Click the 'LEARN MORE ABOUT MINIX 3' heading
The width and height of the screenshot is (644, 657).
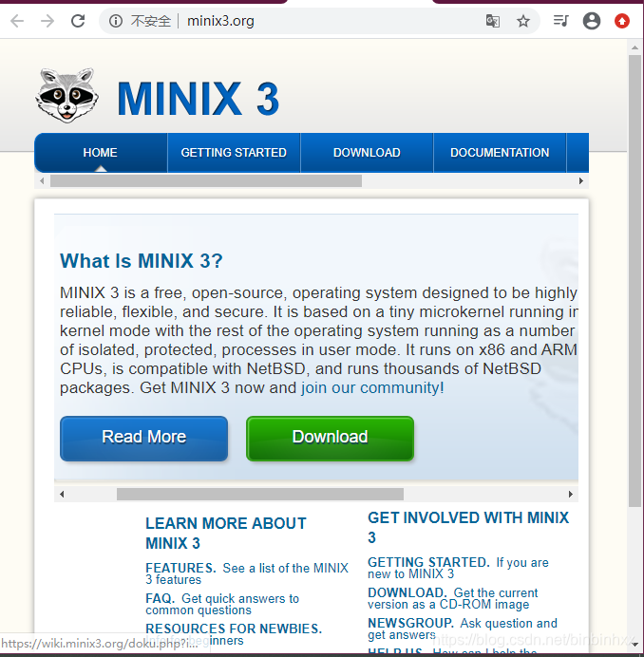(226, 534)
